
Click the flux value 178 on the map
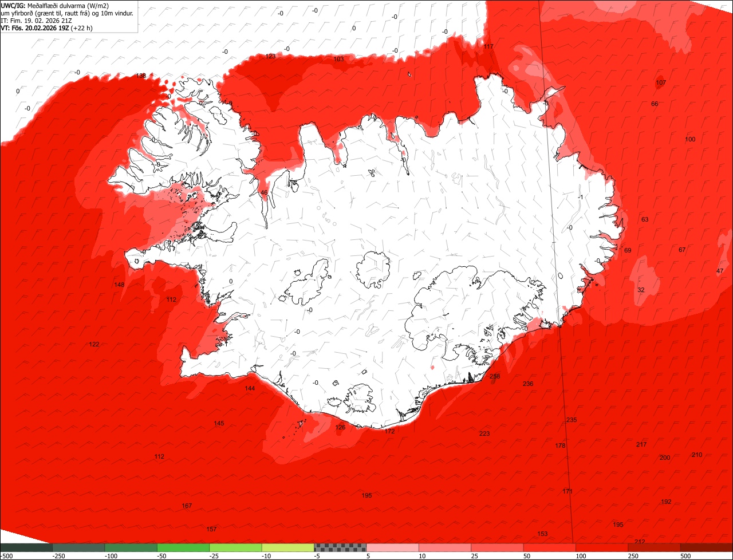pyautogui.click(x=560, y=445)
